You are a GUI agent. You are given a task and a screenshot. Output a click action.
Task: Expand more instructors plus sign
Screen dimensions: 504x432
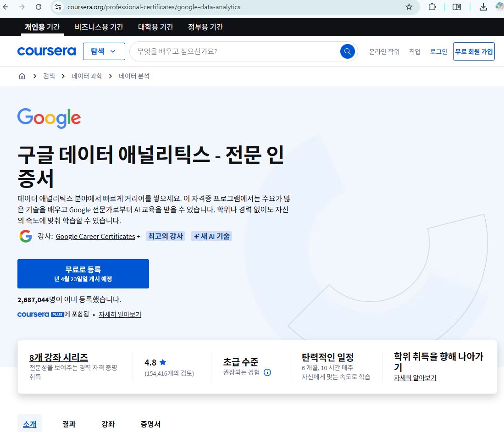[x=138, y=236]
